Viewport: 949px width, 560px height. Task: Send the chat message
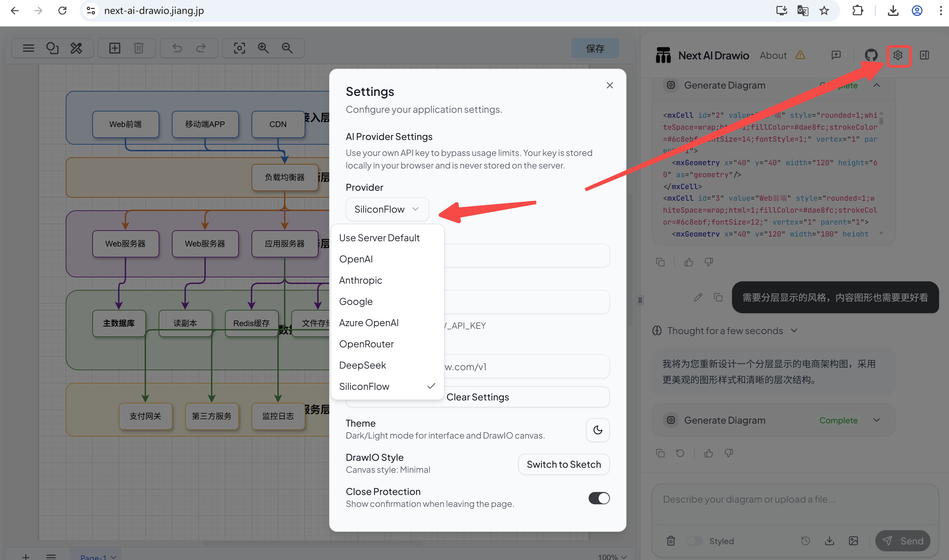[x=902, y=541]
